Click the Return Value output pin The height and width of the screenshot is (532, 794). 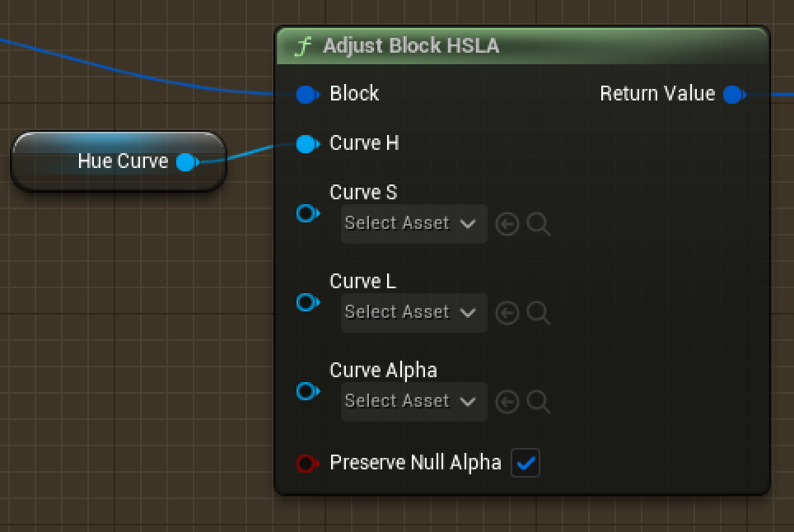point(732,94)
